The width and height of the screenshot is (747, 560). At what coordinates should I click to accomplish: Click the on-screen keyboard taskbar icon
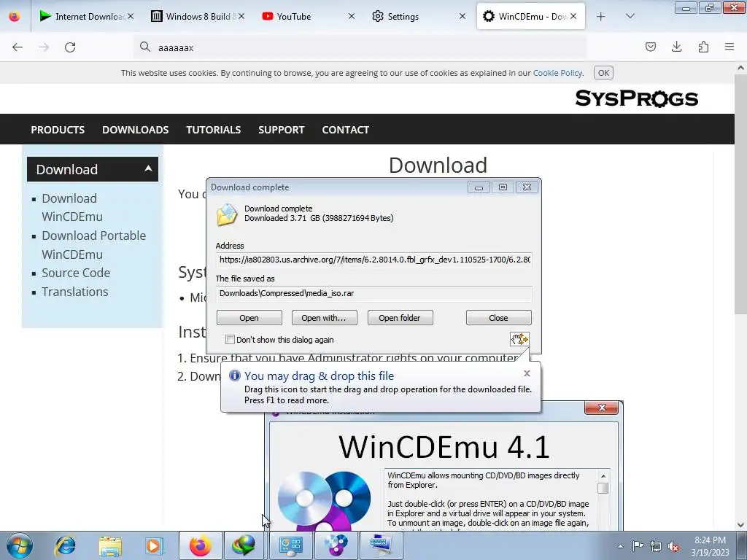coord(381,545)
